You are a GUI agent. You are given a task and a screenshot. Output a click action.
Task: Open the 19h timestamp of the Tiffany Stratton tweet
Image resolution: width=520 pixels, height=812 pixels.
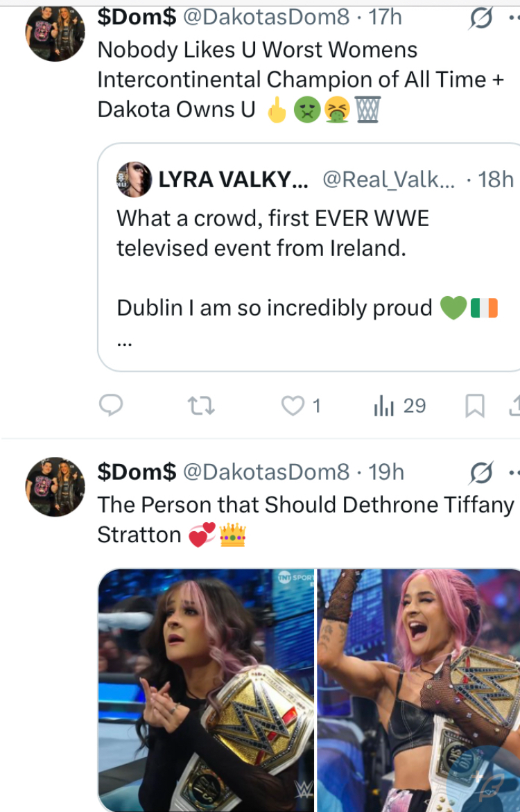point(386,472)
